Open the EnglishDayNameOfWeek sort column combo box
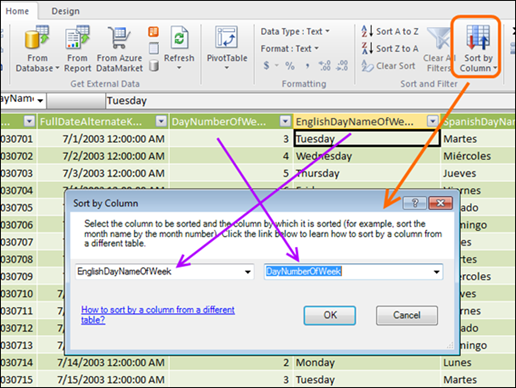The width and height of the screenshot is (516, 388). click(165, 271)
